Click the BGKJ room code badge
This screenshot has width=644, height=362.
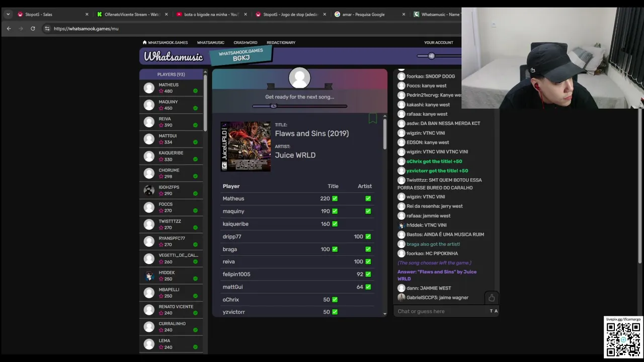point(241,55)
